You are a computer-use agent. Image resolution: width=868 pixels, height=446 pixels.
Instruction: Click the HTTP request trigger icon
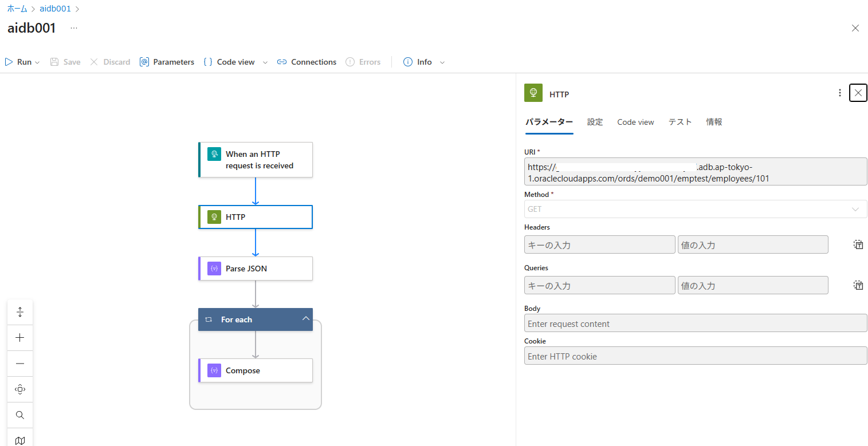214,154
